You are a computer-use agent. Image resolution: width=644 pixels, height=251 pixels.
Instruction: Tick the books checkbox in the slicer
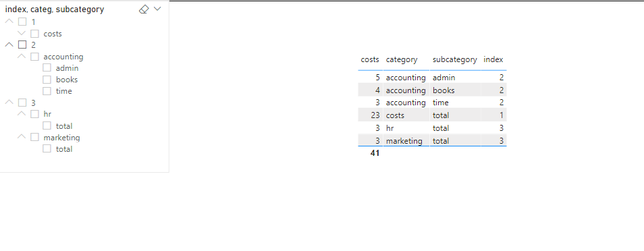click(x=47, y=80)
